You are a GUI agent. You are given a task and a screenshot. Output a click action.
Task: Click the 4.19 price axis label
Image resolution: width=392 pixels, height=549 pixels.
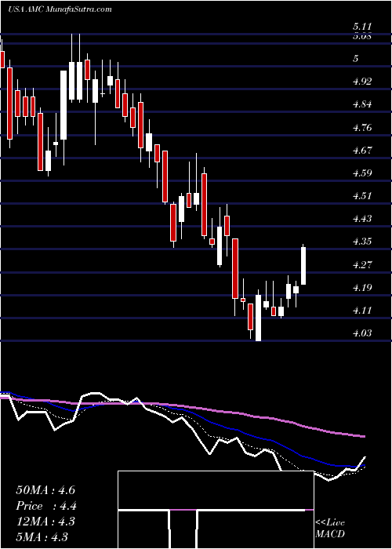[362, 288]
